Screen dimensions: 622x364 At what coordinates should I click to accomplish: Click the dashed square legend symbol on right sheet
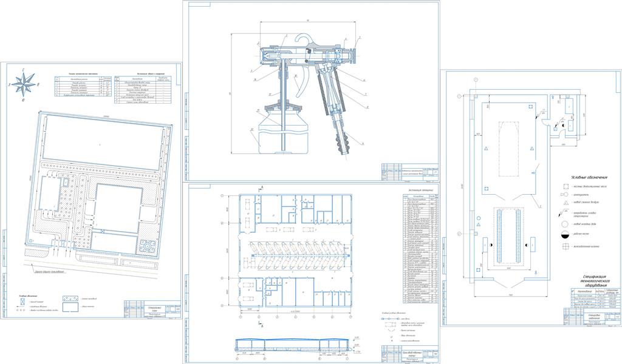click(x=566, y=186)
